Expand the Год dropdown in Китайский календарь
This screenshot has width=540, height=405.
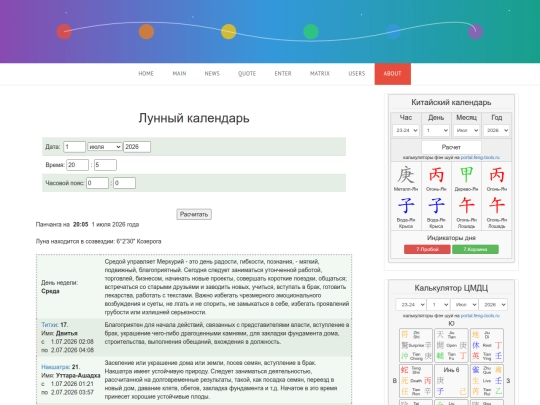[x=496, y=130]
